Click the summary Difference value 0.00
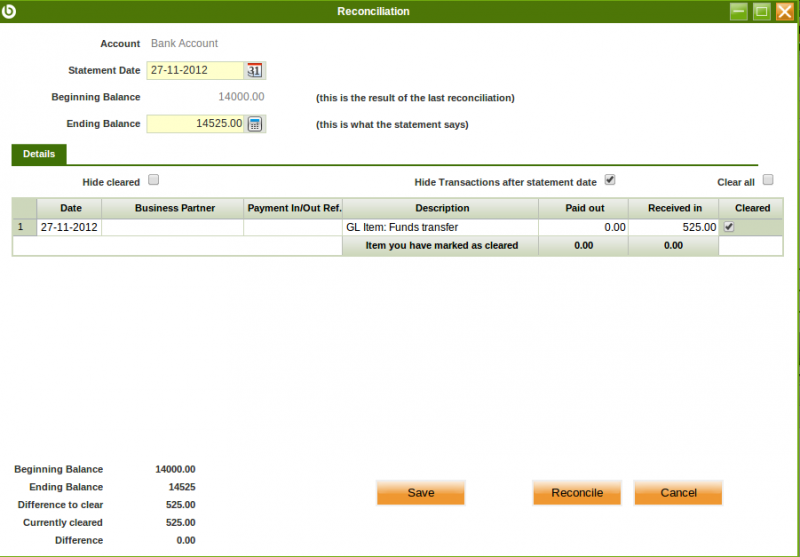Viewport: 800px width, 557px height. coord(186,541)
